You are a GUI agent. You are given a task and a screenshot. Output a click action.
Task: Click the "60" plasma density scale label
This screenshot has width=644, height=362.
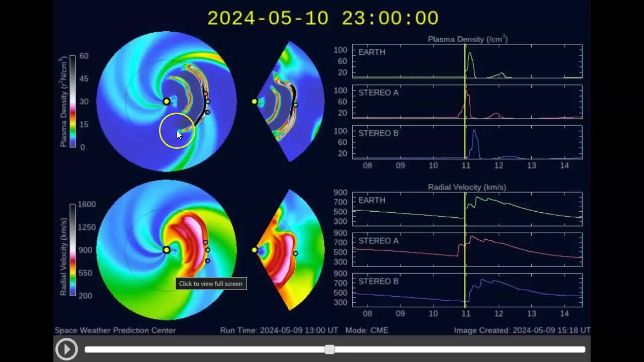click(x=84, y=56)
